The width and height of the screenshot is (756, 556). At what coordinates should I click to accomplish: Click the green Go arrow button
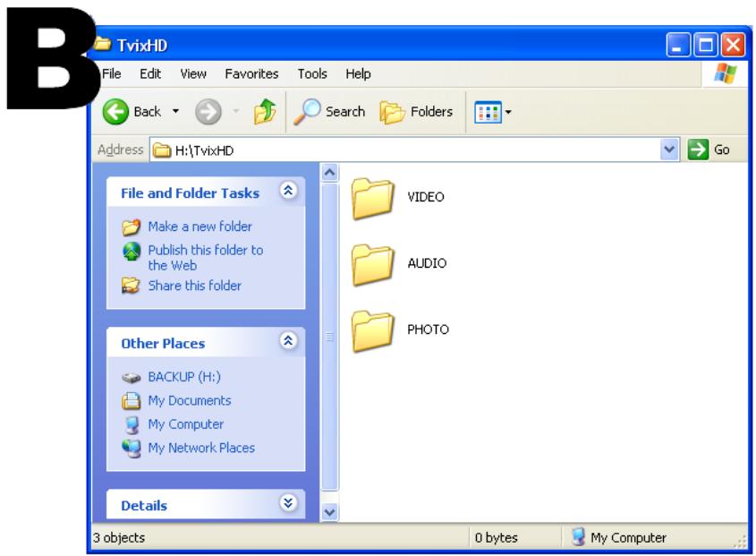[x=698, y=150]
